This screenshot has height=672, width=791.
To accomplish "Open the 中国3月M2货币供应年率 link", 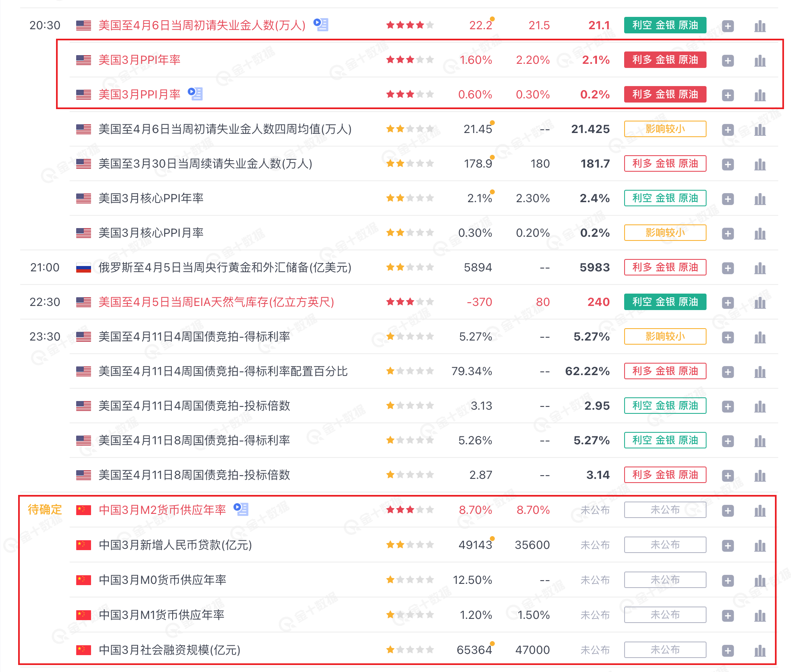I will [162, 510].
